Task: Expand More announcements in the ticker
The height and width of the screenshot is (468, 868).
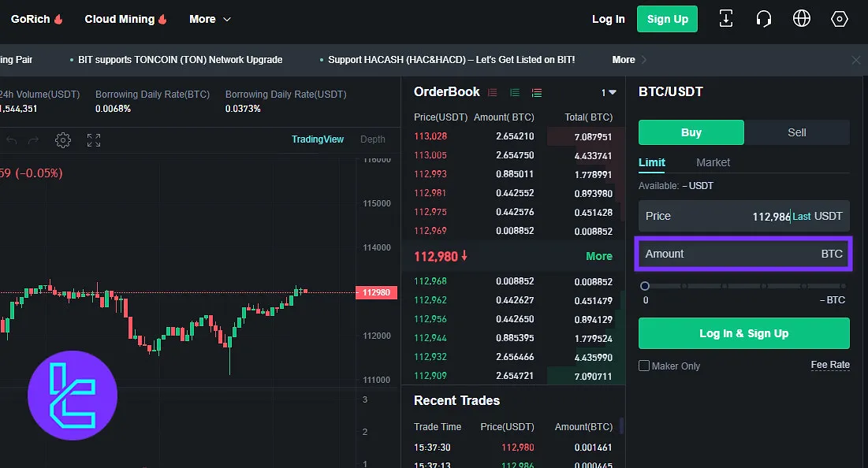Action: 629,60
